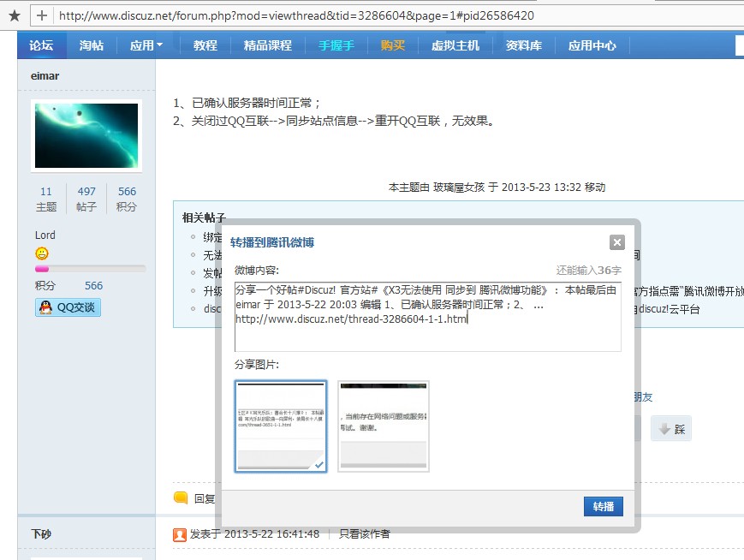This screenshot has width=744, height=560.
Task: Start a QQ交谈 chat
Action: click(x=68, y=307)
